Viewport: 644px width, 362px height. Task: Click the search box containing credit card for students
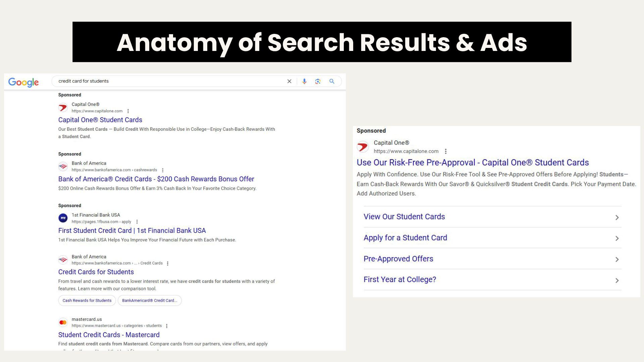(168, 81)
